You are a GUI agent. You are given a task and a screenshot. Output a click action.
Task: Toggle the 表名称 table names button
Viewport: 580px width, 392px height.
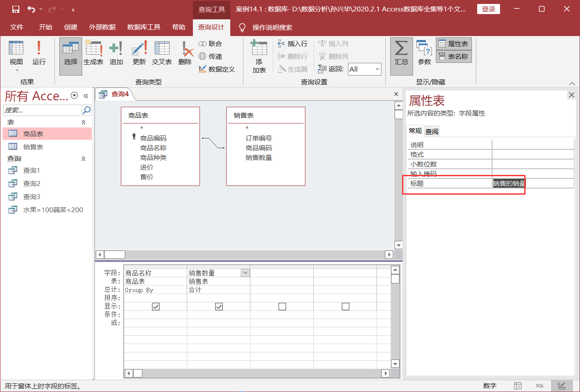click(454, 56)
